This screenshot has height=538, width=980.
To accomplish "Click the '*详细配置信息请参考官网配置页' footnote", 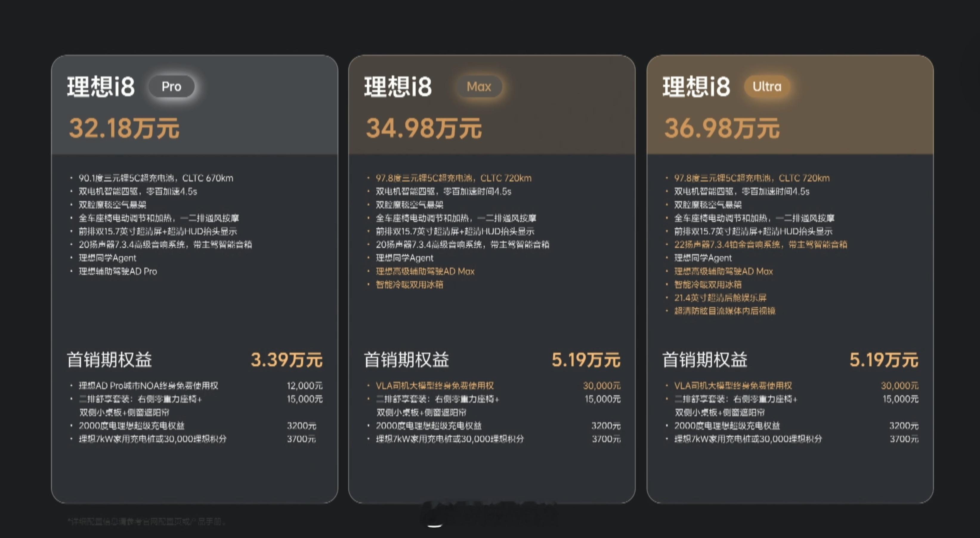I will tap(146, 522).
